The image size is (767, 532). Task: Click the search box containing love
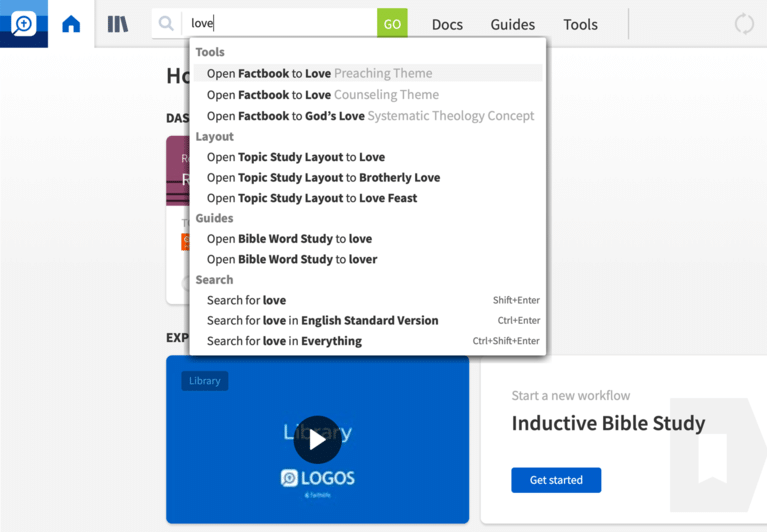(280, 24)
